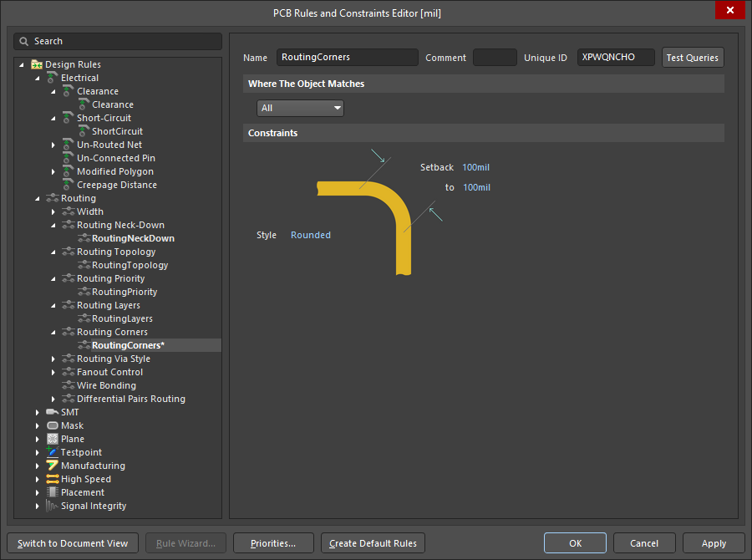Click the SMT category icon
Image resolution: width=752 pixels, height=560 pixels.
tap(53, 412)
